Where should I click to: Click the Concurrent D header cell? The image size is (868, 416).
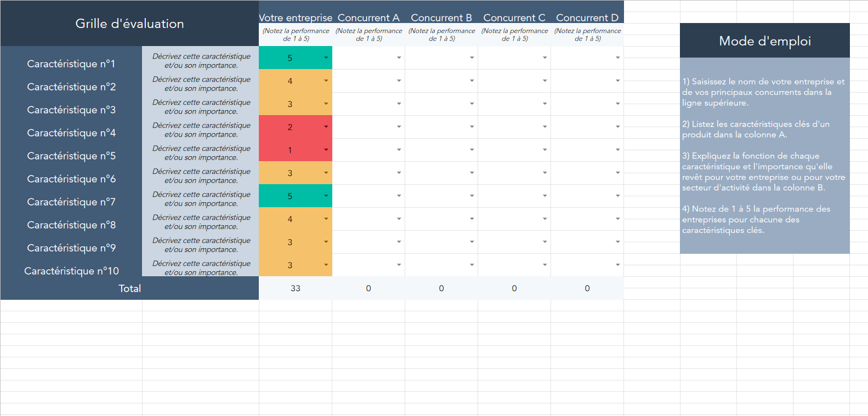click(x=587, y=18)
